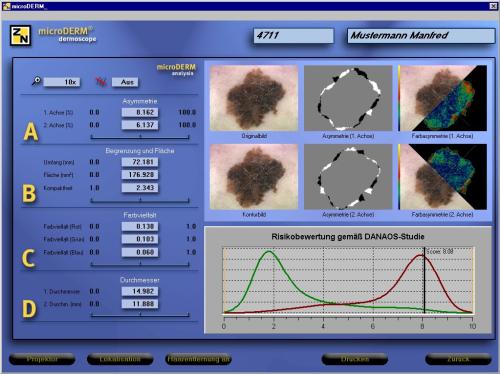Click the Begrenzung und Fläche slider scale
Image resolution: width=500 pixels, height=374 pixels.
pyautogui.click(x=140, y=201)
